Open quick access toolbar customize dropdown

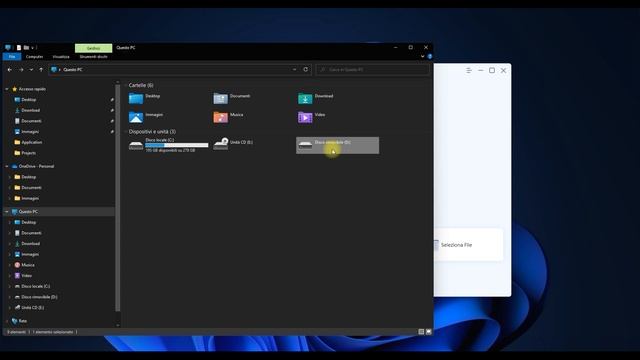click(32, 48)
